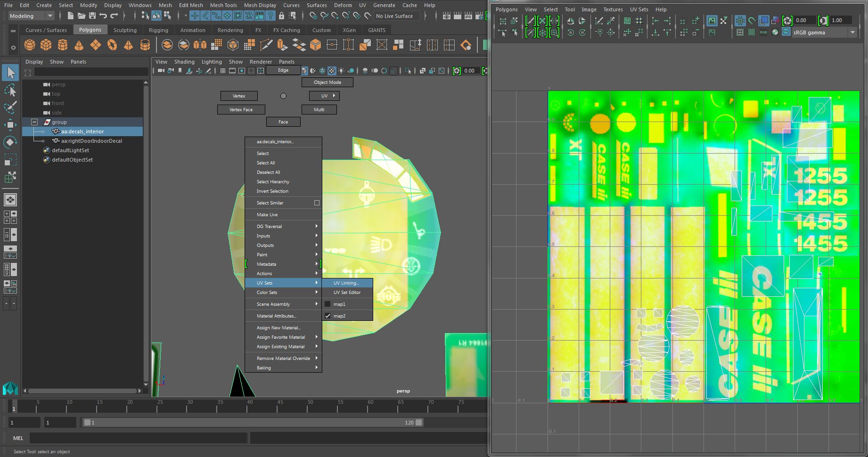Choose UV Linking from the submenu
This screenshot has width=868, height=457.
tap(346, 283)
